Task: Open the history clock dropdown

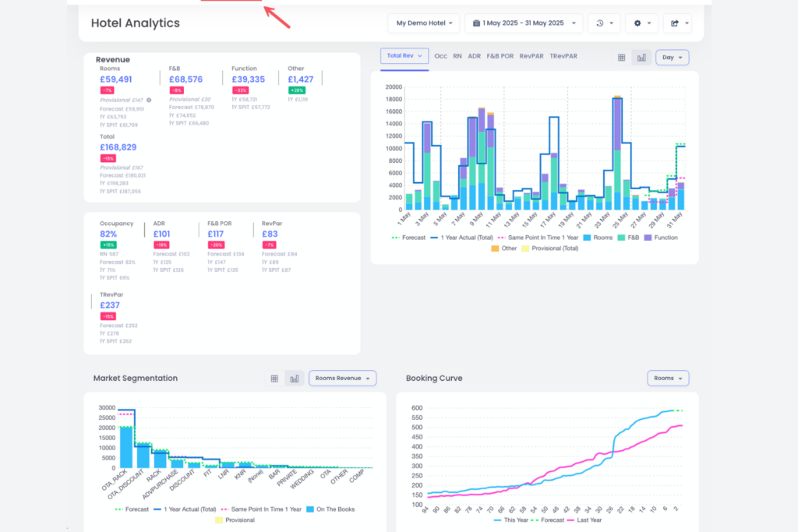Action: pyautogui.click(x=604, y=23)
